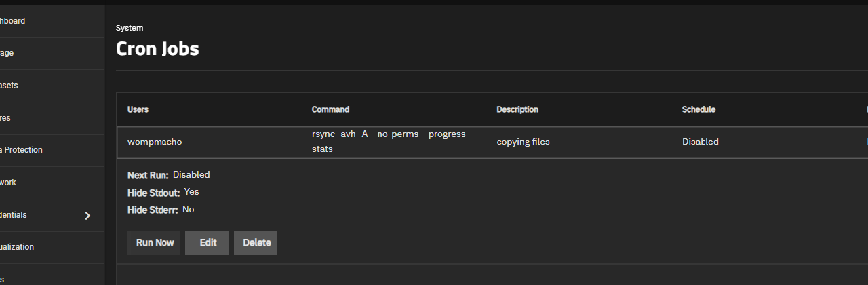Click the Description column header

[x=517, y=109]
